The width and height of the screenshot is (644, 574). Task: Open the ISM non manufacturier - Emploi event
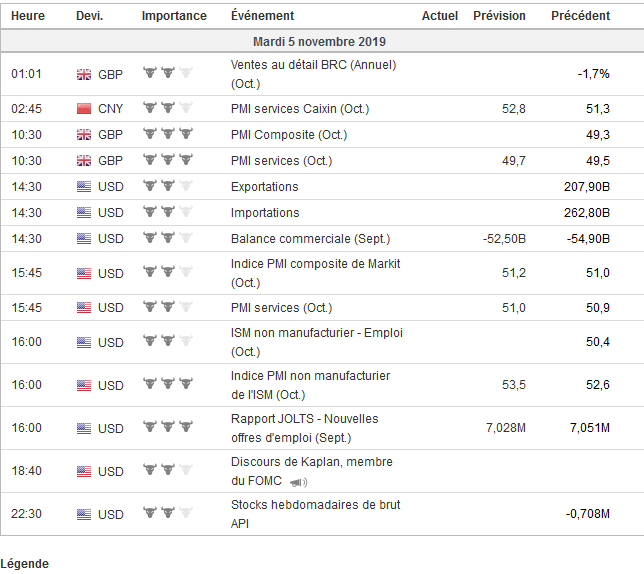(316, 333)
